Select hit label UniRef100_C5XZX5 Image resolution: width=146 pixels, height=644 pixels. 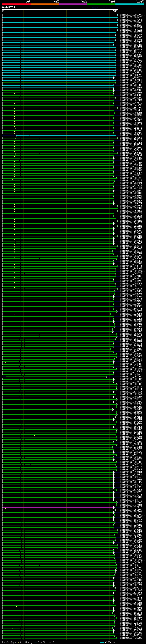tap(131, 57)
